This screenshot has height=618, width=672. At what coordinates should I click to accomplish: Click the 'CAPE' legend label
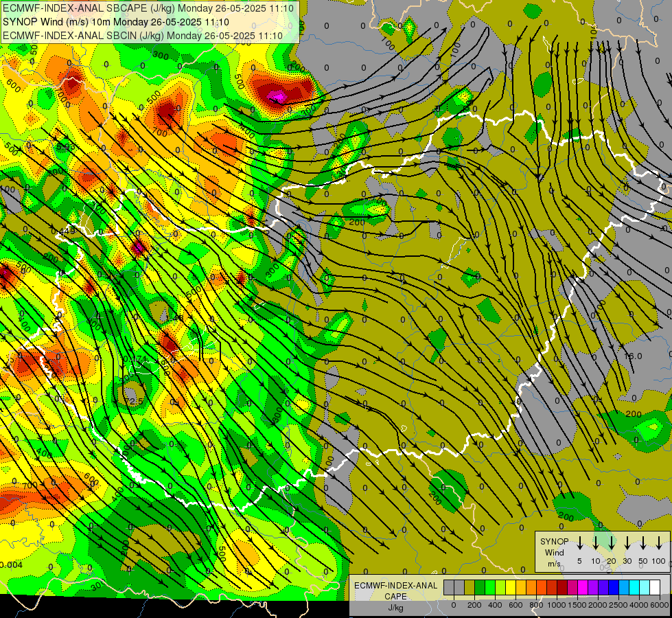click(395, 597)
